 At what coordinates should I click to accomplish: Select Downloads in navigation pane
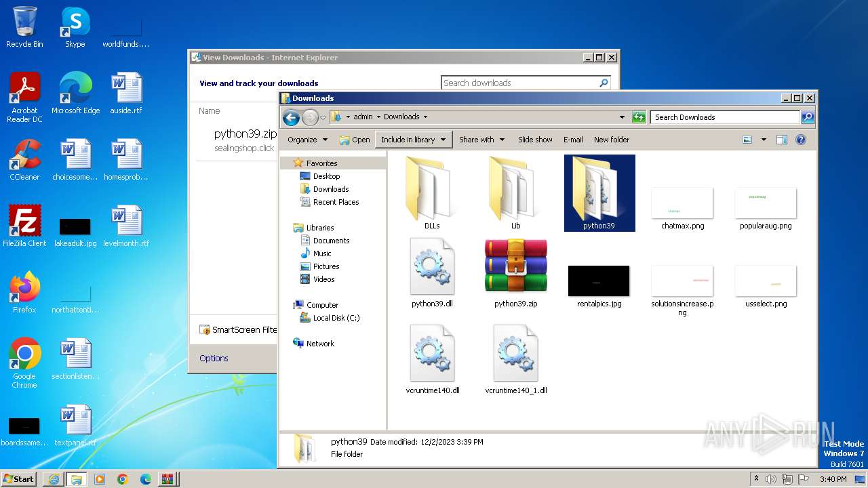(330, 189)
